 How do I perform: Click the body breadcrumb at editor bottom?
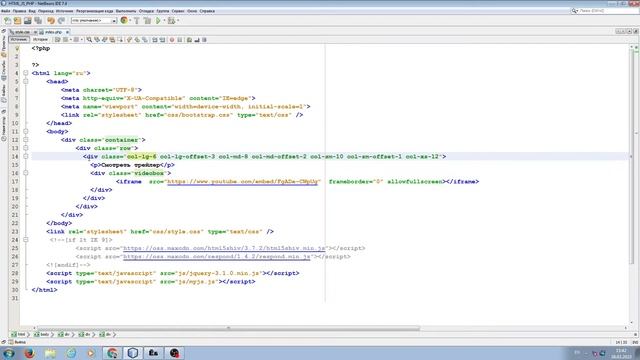pyautogui.click(x=42, y=334)
